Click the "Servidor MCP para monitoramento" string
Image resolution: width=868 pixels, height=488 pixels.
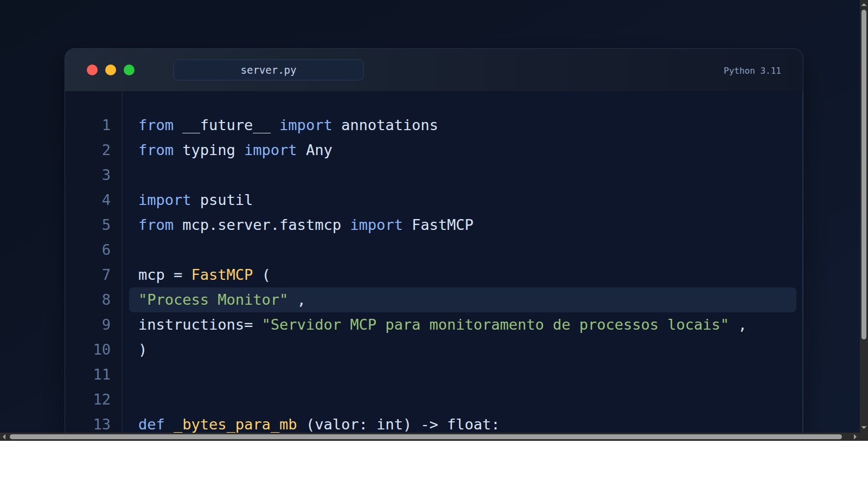495,325
